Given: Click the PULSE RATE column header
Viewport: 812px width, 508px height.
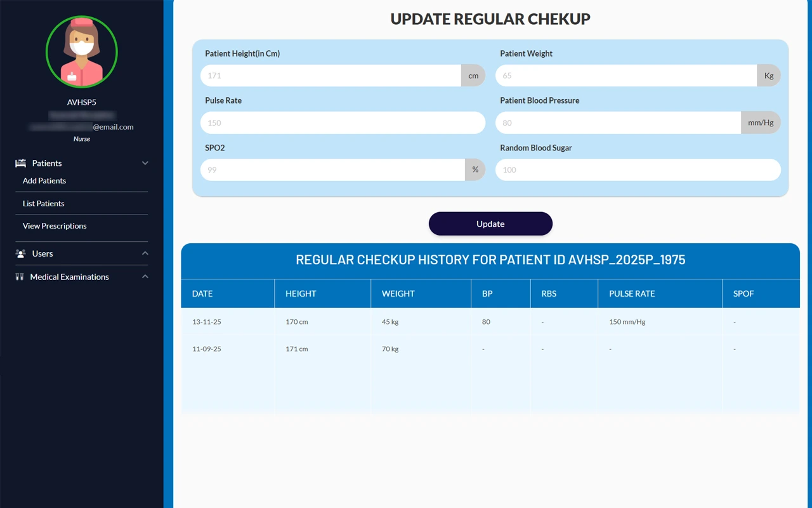Looking at the screenshot, I should (x=632, y=294).
